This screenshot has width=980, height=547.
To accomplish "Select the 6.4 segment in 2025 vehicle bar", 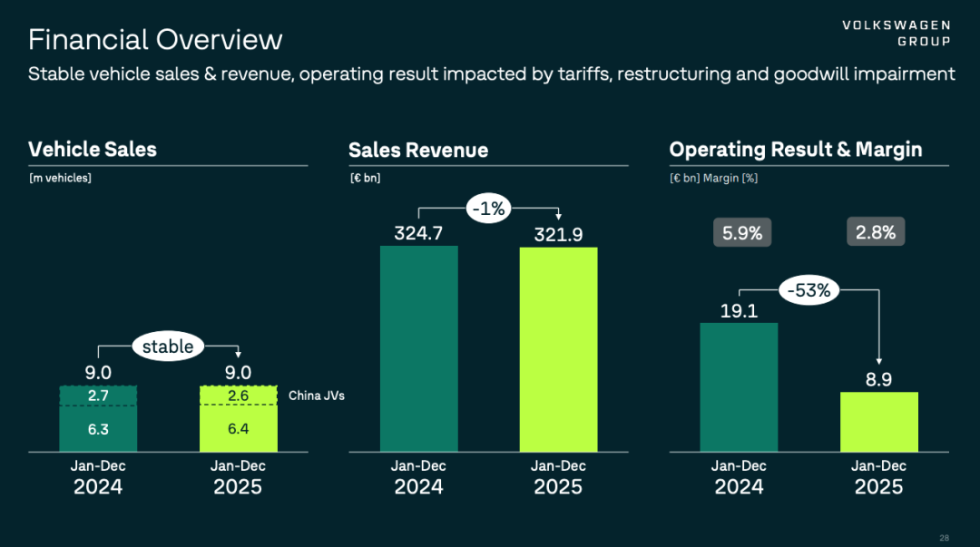I will point(238,429).
